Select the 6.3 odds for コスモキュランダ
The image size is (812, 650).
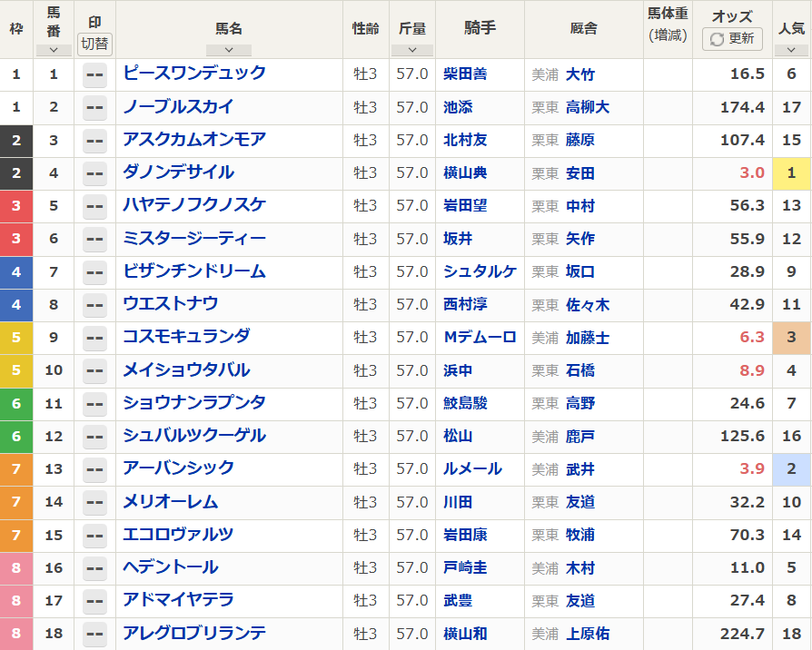coord(752,338)
